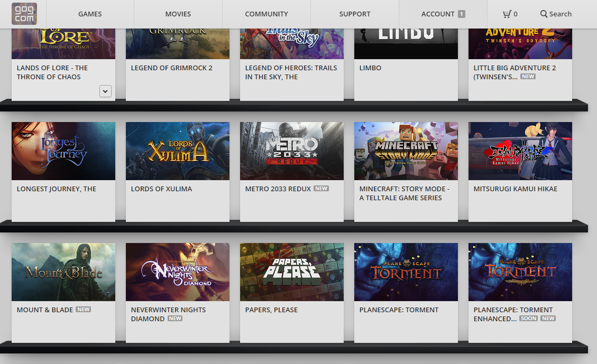597x364 pixels.
Task: Click the NEW badge on Neverwinter Nights Diamond
Action: 174,319
